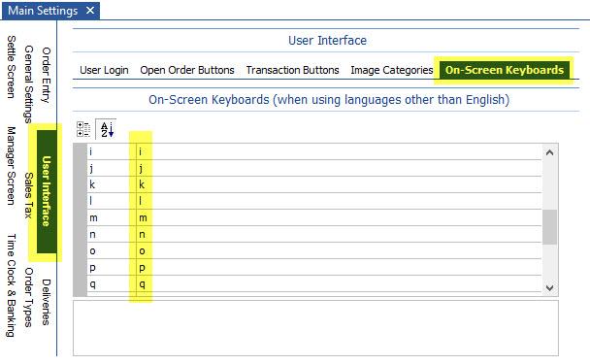Image resolution: width=590 pixels, height=364 pixels.
Task: Open the Deliveries side tab
Action: 46,302
